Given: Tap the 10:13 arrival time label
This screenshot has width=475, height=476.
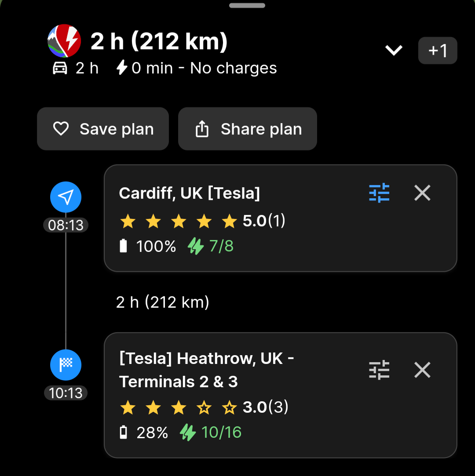Looking at the screenshot, I should pyautogui.click(x=66, y=393).
